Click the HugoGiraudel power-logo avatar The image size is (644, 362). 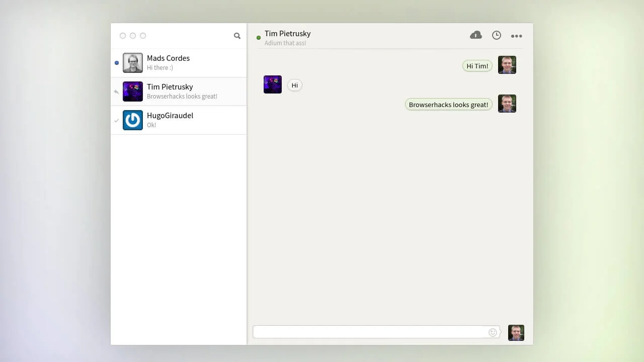pyautogui.click(x=133, y=120)
